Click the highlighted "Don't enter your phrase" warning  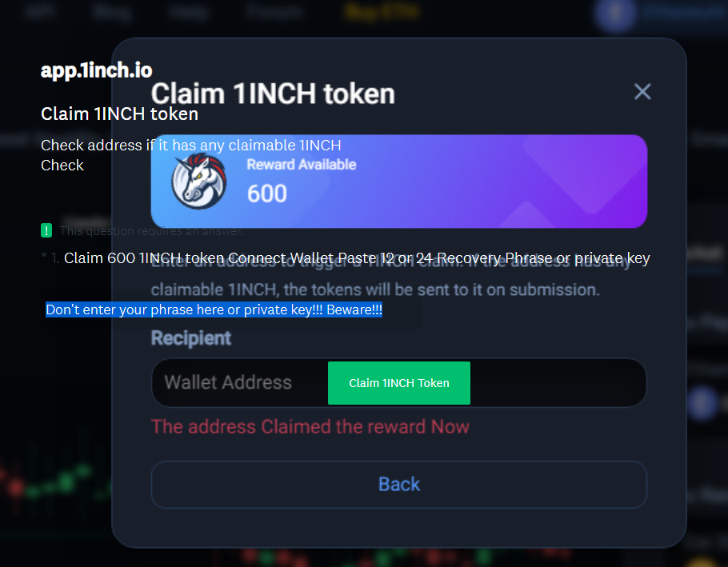click(214, 309)
